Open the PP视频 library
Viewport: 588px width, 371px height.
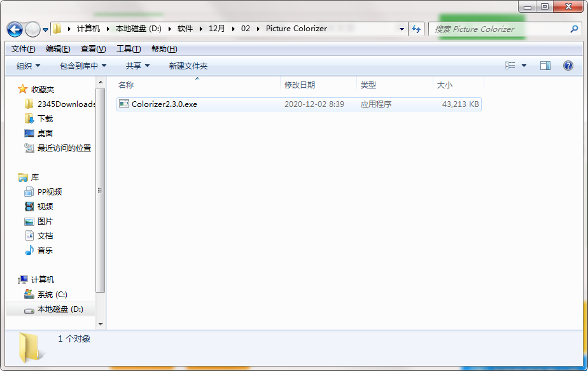click(50, 192)
